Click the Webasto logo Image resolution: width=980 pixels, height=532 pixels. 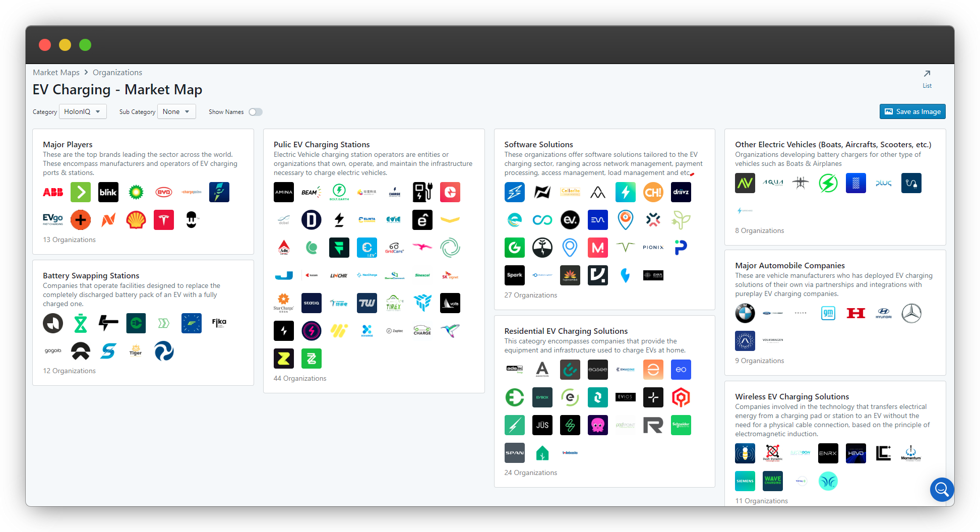(x=570, y=453)
